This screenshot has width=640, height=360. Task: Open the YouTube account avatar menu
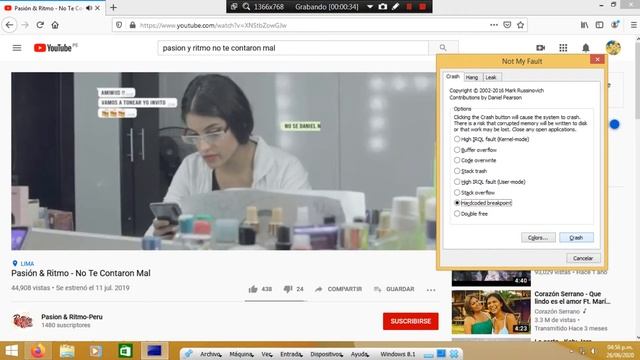[613, 48]
